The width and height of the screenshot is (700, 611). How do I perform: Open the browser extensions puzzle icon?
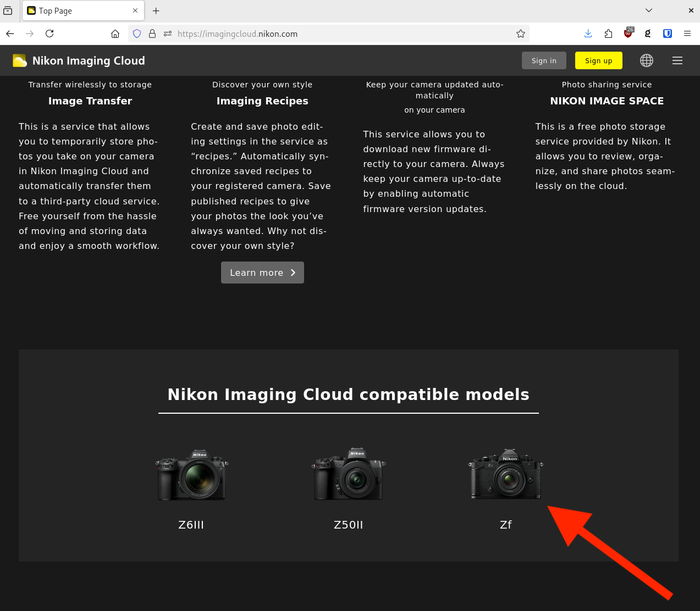coord(608,34)
